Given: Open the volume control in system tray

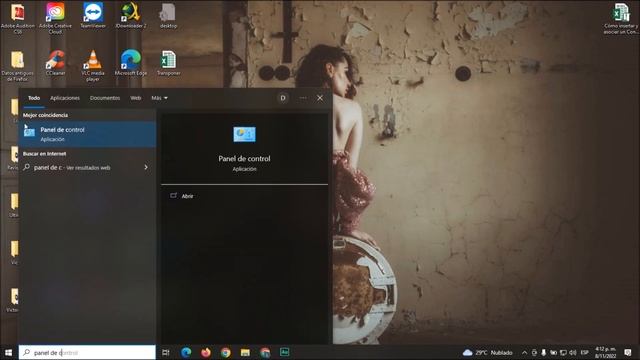Looking at the screenshot, I should coord(573,352).
